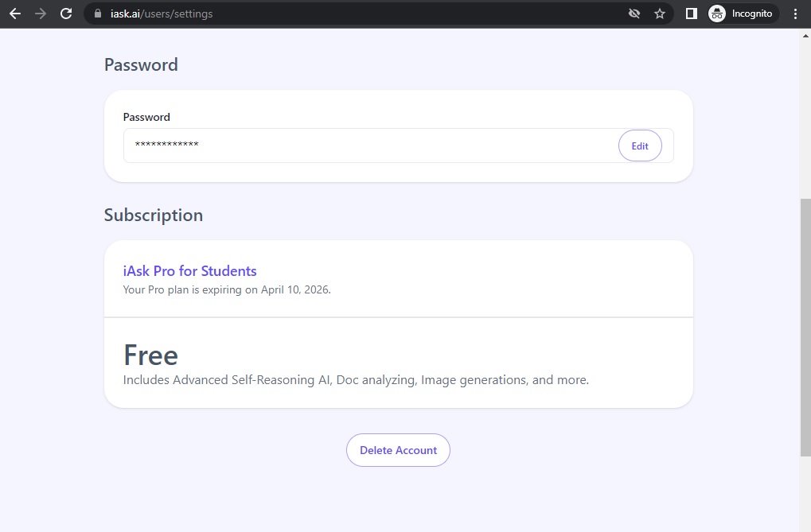This screenshot has width=811, height=532.
Task: Click the Free plan heading
Action: [x=151, y=355]
